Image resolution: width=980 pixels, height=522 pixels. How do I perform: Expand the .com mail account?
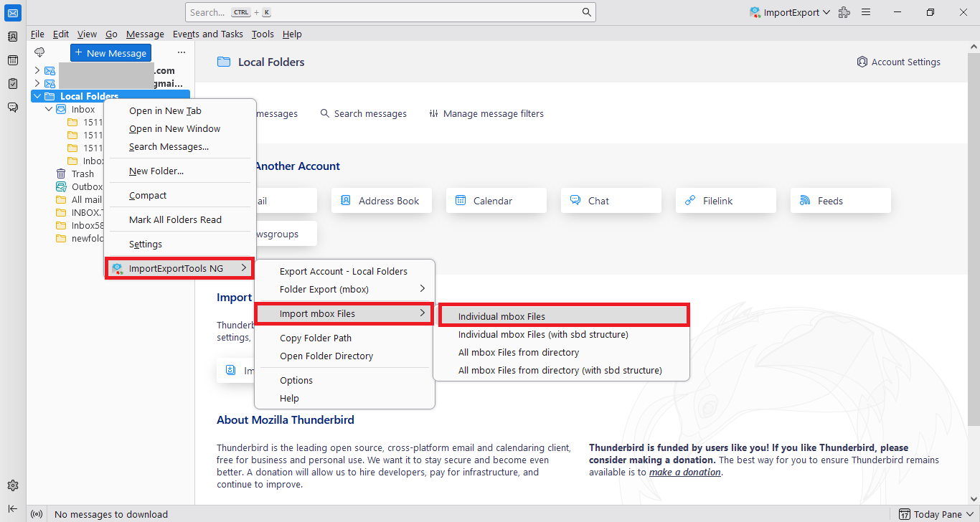click(37, 70)
